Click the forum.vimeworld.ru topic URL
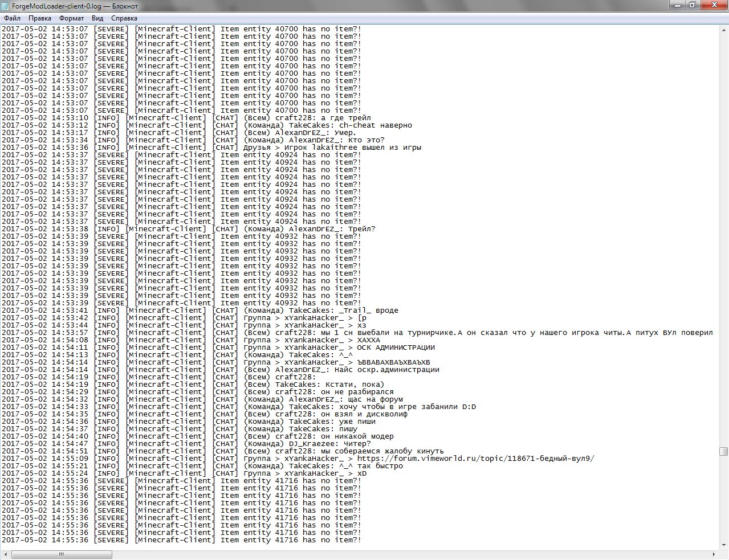The width and height of the screenshot is (729, 560). (476, 459)
